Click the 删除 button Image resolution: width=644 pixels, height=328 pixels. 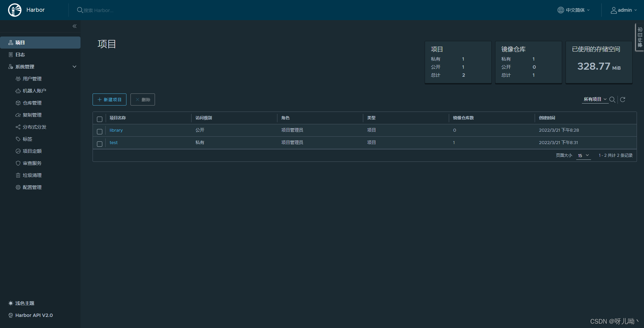[x=143, y=100]
